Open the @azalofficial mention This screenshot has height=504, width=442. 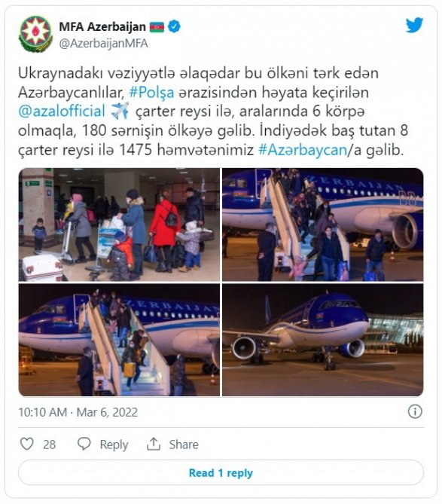click(62, 111)
